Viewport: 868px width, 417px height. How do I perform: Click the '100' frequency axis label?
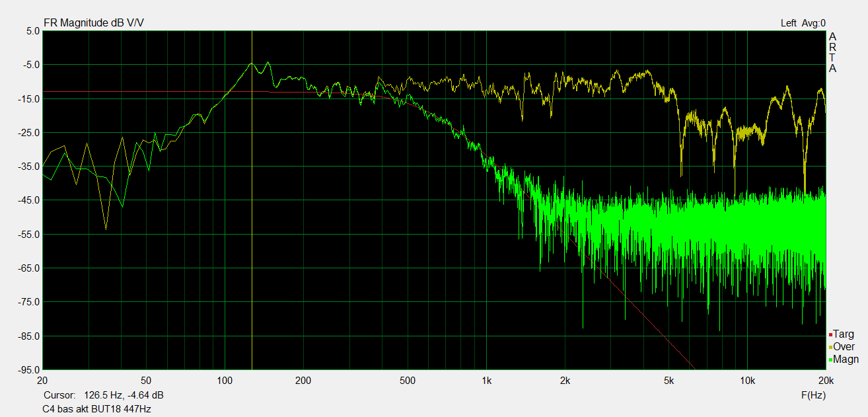click(x=225, y=381)
